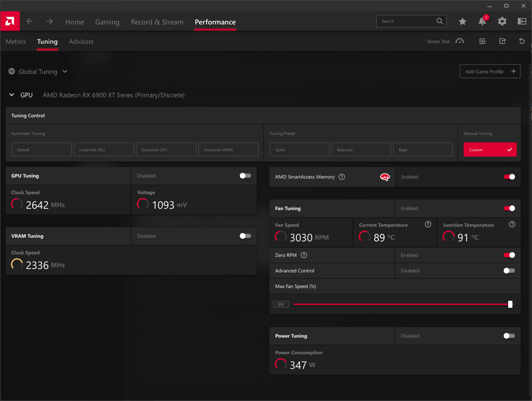Enable the GPU Tuning toggle
The height and width of the screenshot is (401, 532).
coord(245,176)
